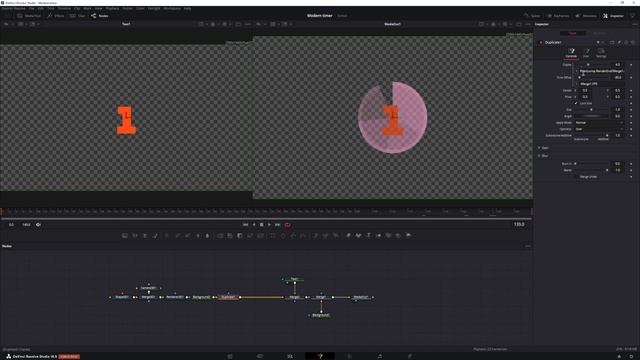This screenshot has width=640, height=360.
Task: Click the Copies slider
Action: pyautogui.click(x=591, y=64)
